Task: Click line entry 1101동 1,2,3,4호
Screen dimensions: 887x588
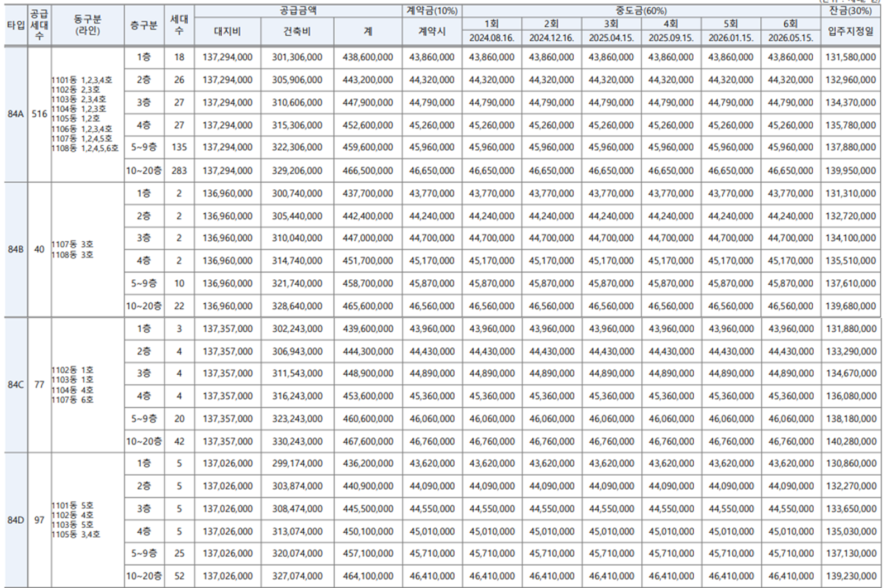Action: click(82, 80)
